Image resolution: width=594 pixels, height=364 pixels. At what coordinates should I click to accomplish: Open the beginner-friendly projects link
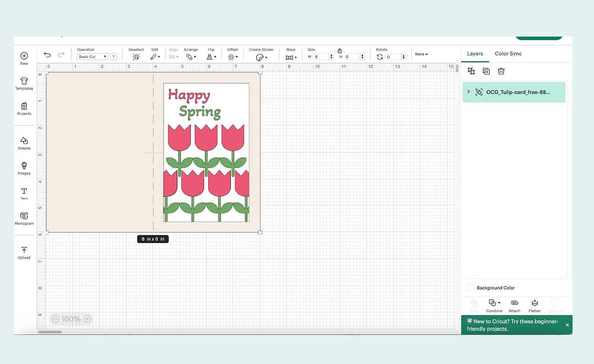click(x=513, y=325)
